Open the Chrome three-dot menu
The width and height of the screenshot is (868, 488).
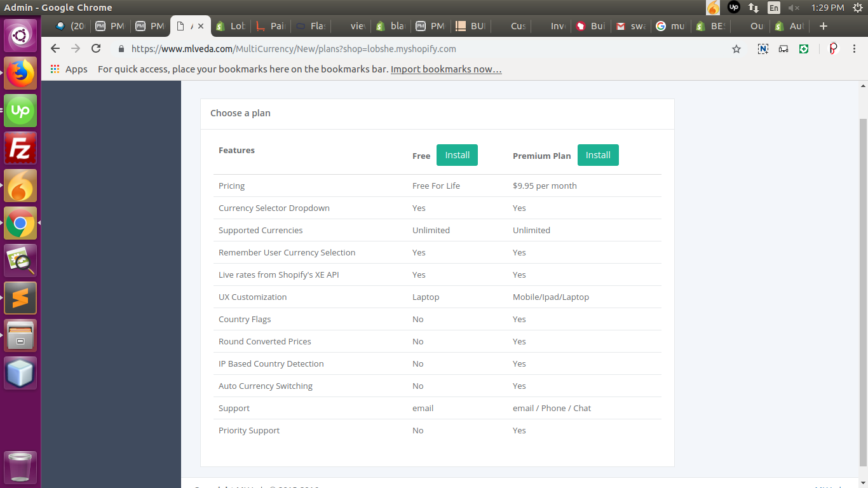[855, 49]
